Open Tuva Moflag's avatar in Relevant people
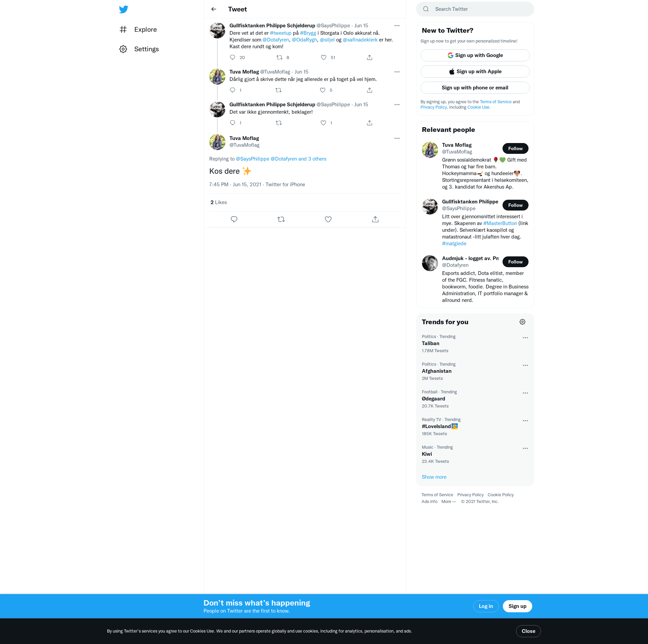Image resolution: width=648 pixels, height=644 pixels. (430, 150)
